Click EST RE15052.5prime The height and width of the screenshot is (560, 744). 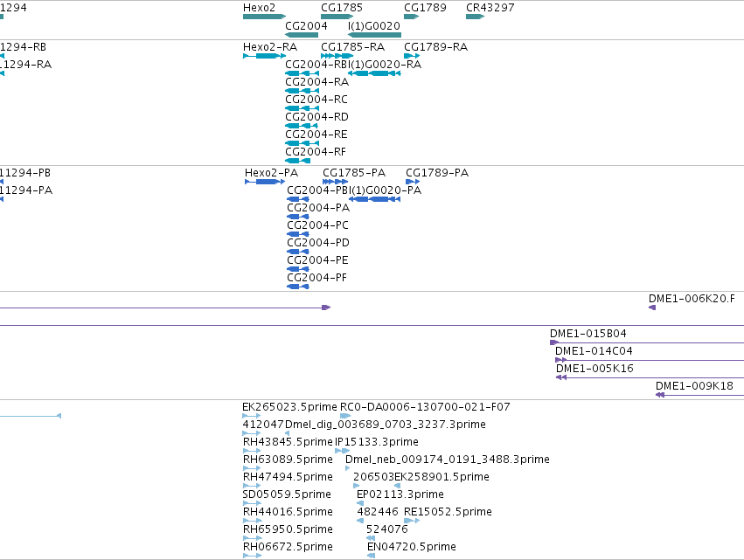[x=448, y=513]
